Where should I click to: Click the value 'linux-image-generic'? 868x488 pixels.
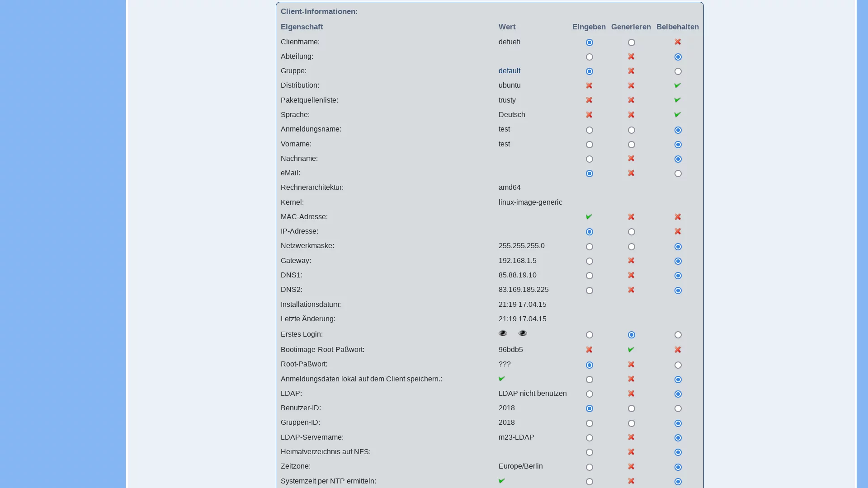coord(530,202)
